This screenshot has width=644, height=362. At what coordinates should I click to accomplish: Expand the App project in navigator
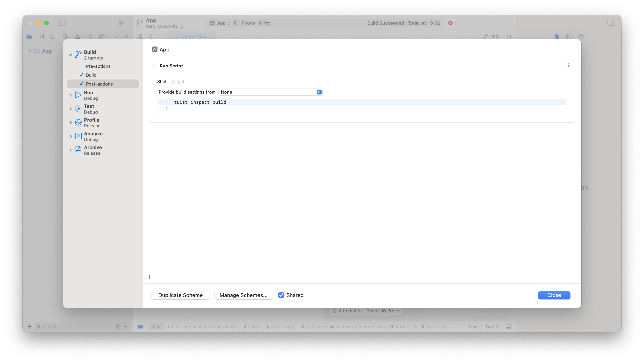tap(30, 51)
